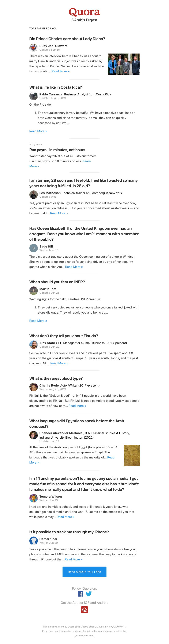Click Alex Stahl's profile picture
The image size is (169, 644).
point(33,344)
